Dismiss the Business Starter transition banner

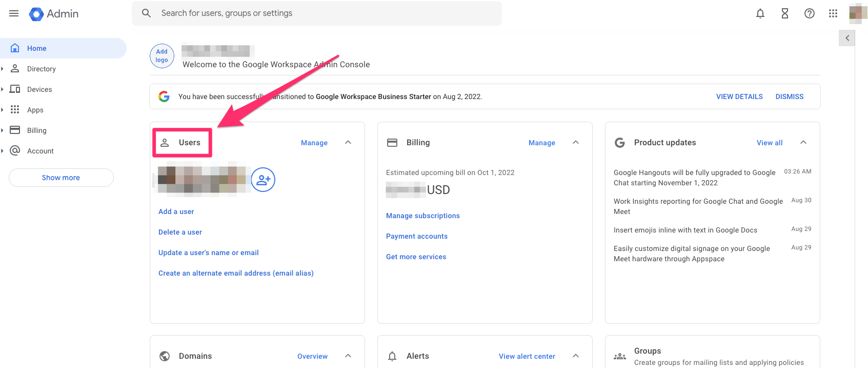click(790, 96)
